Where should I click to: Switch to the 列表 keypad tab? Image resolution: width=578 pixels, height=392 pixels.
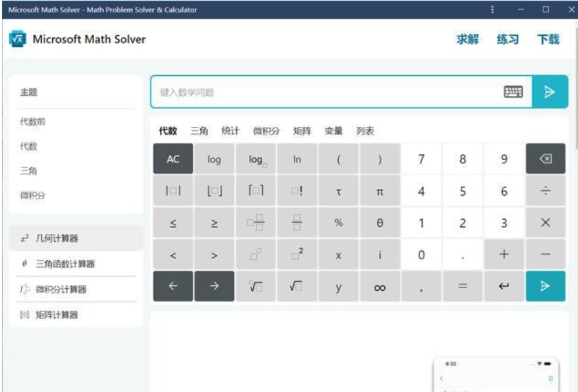pos(365,131)
